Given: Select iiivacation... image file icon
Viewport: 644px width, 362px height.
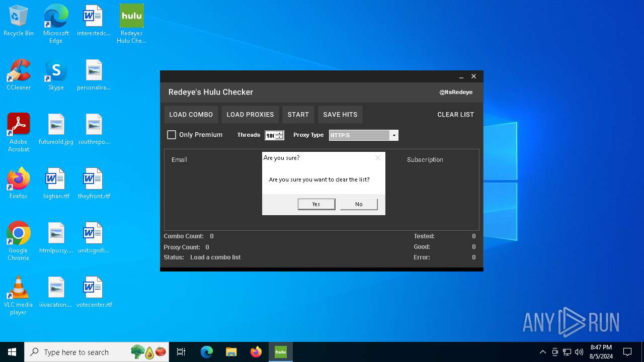Looking at the screenshot, I should click(56, 293).
